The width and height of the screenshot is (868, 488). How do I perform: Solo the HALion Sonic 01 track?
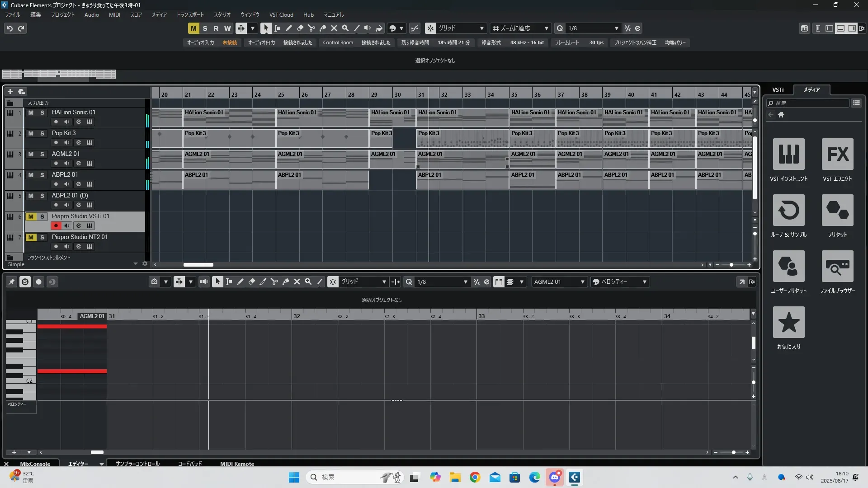tap(42, 113)
